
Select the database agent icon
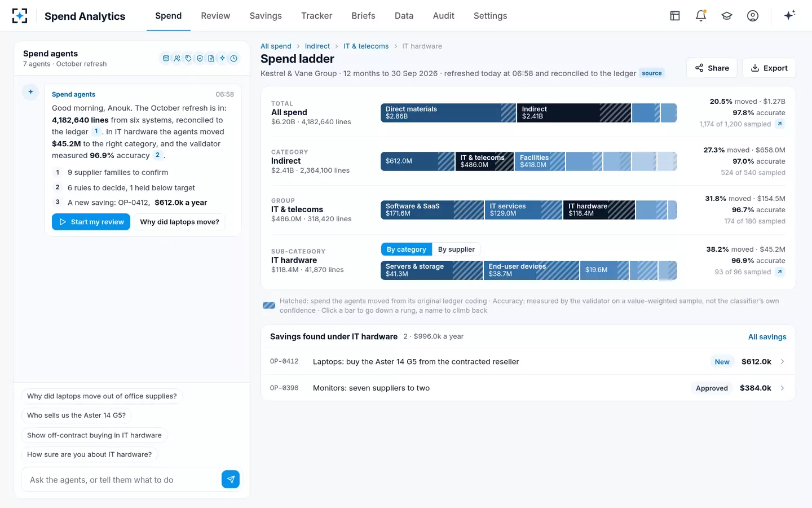tap(166, 58)
